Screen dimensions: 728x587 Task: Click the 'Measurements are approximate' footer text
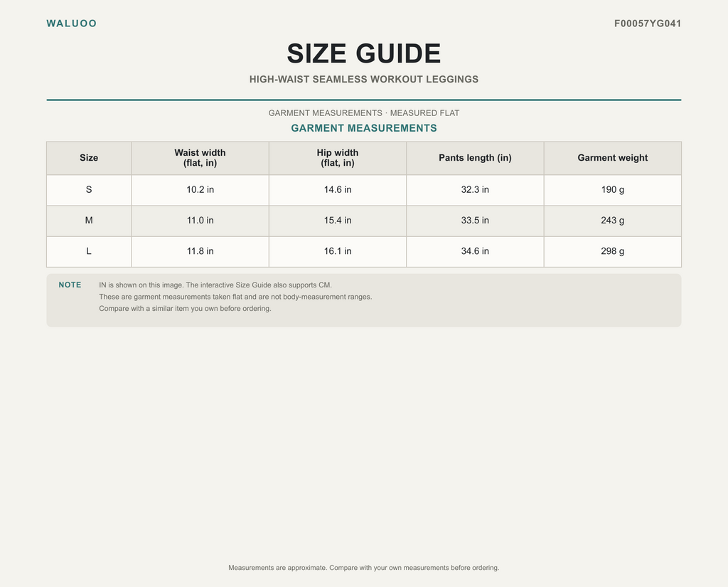364,568
